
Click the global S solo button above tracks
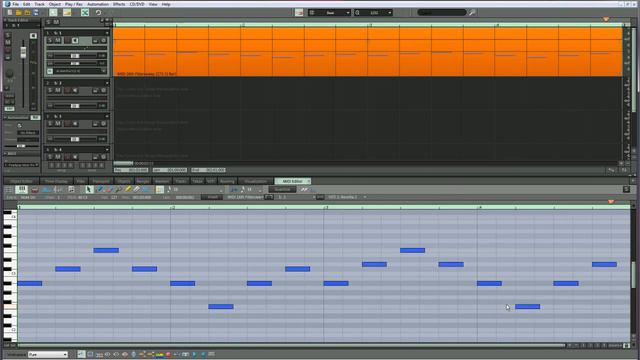tap(49, 22)
